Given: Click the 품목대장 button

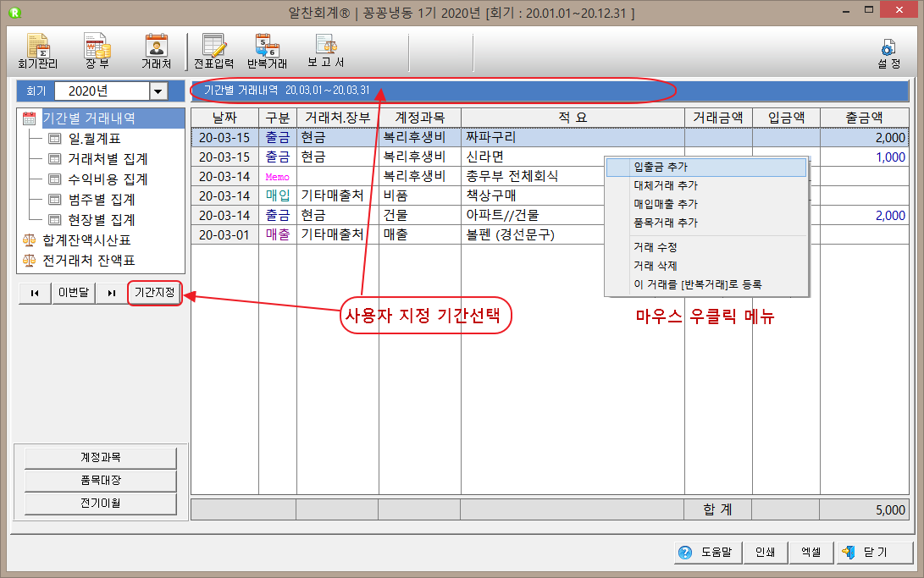Looking at the screenshot, I should (101, 481).
